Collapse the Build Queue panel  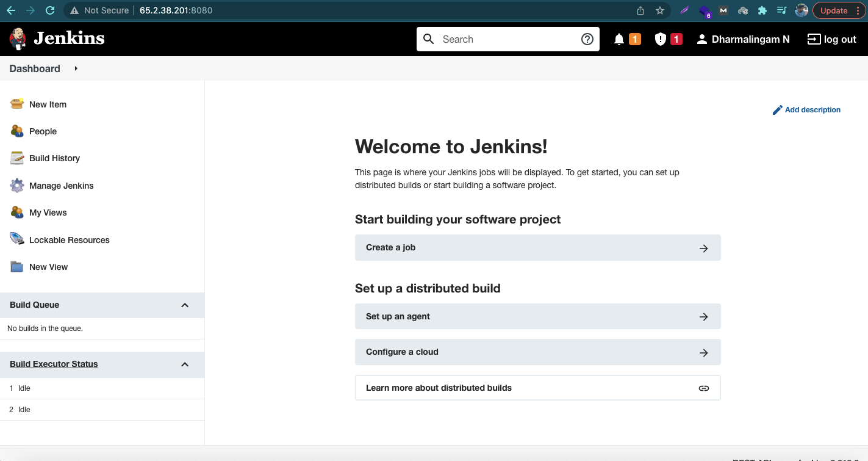(185, 305)
